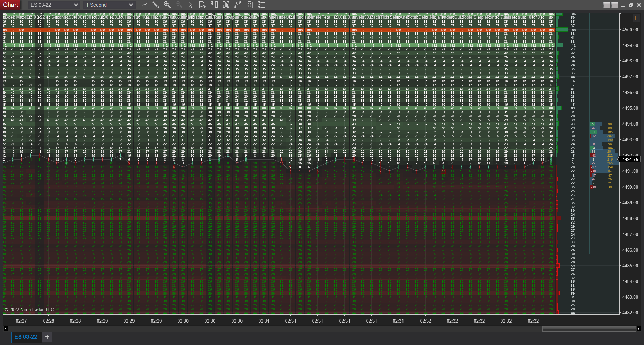Click the zoom in magnifier
Image resolution: width=644 pixels, height=345 pixels.
(167, 5)
